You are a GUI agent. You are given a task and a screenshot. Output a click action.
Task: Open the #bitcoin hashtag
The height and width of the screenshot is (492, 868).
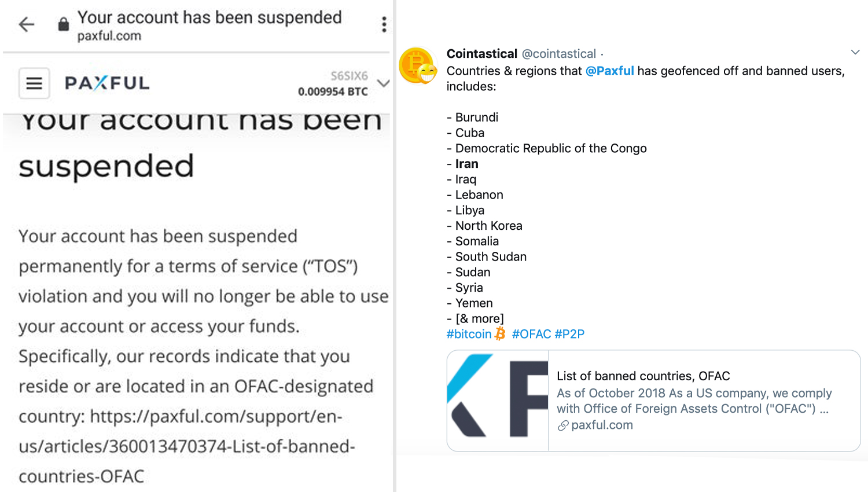tap(469, 334)
